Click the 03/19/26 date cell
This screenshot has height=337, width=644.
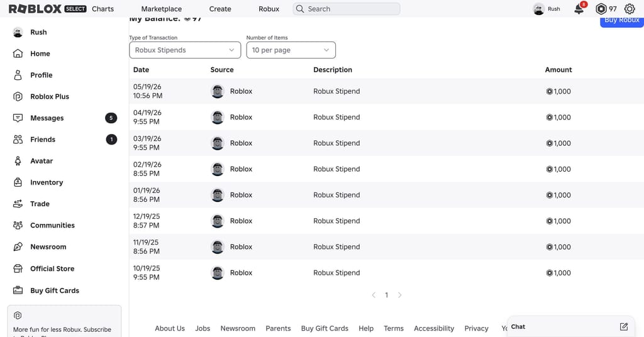click(x=147, y=143)
